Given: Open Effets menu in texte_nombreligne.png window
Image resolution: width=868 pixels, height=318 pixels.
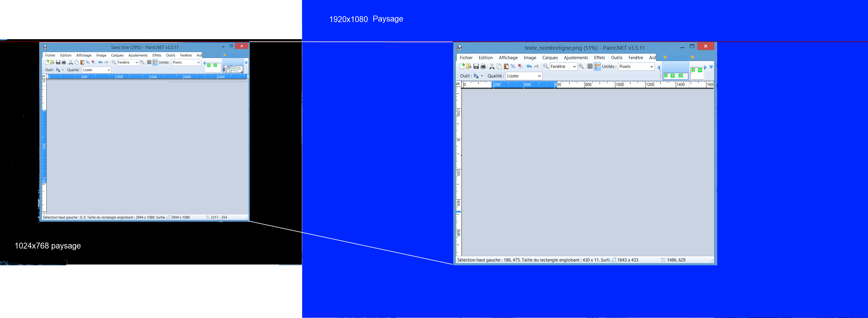Looking at the screenshot, I should tap(599, 57).
